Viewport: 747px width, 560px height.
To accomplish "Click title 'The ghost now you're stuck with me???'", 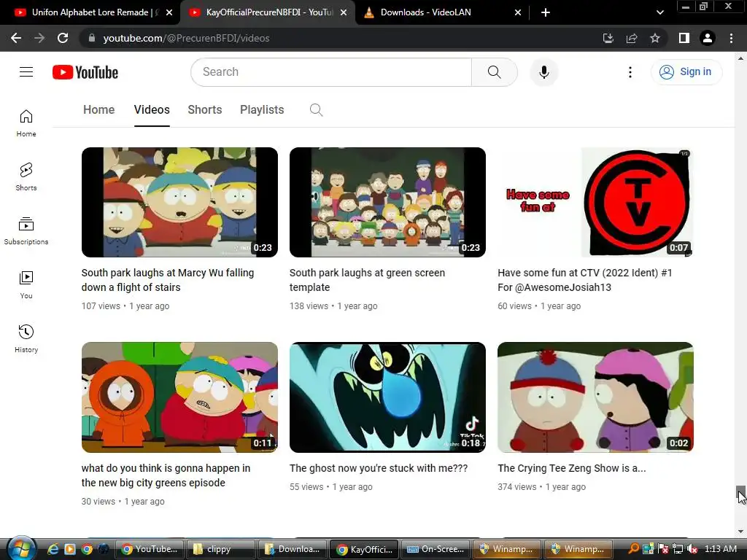I will pos(379,468).
